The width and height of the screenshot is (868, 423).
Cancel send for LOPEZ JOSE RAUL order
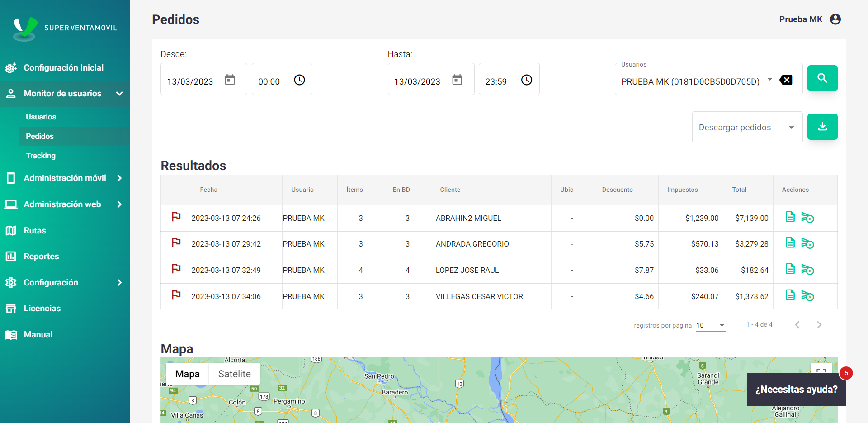pos(807,270)
